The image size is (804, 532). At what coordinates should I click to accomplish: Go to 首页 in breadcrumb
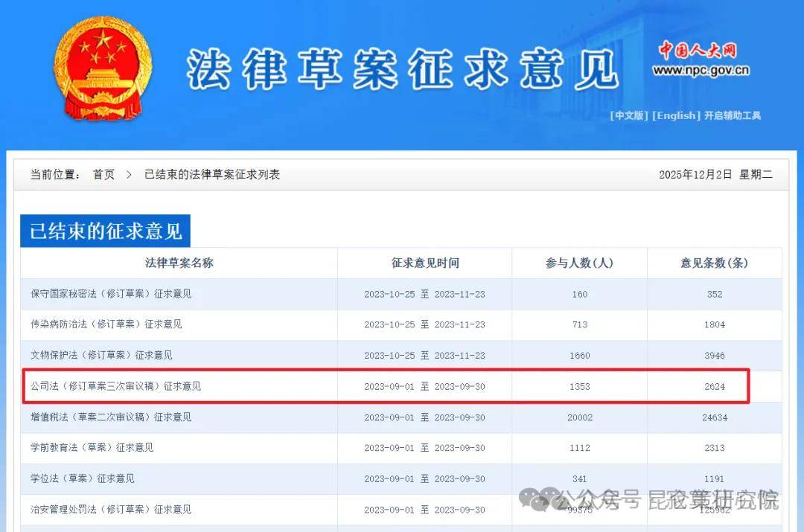(x=103, y=174)
